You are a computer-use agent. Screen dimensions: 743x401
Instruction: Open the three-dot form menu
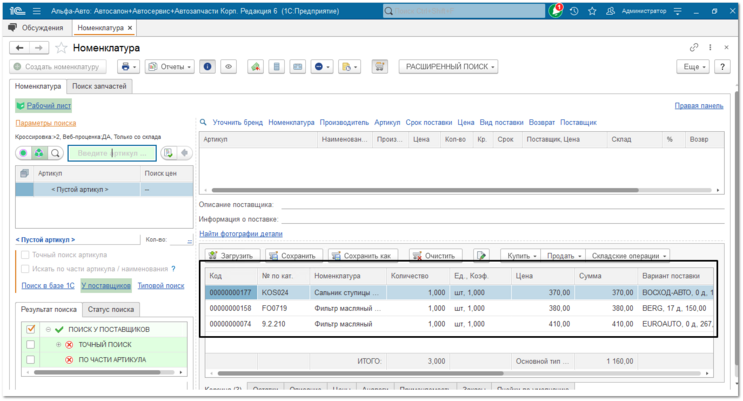[710, 47]
